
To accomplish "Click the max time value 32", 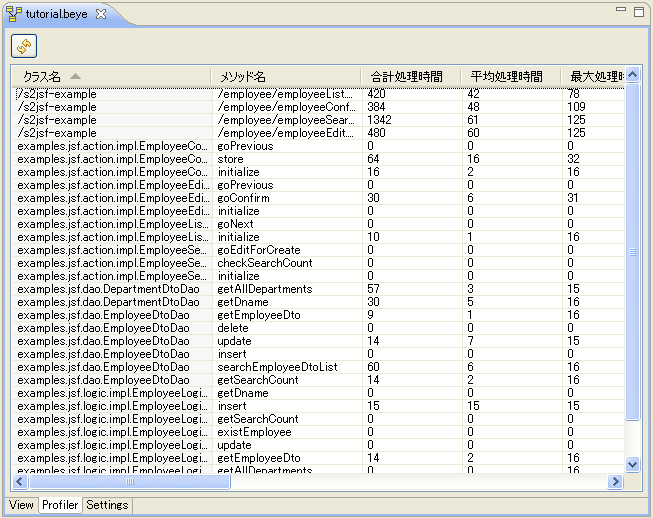I will (573, 159).
